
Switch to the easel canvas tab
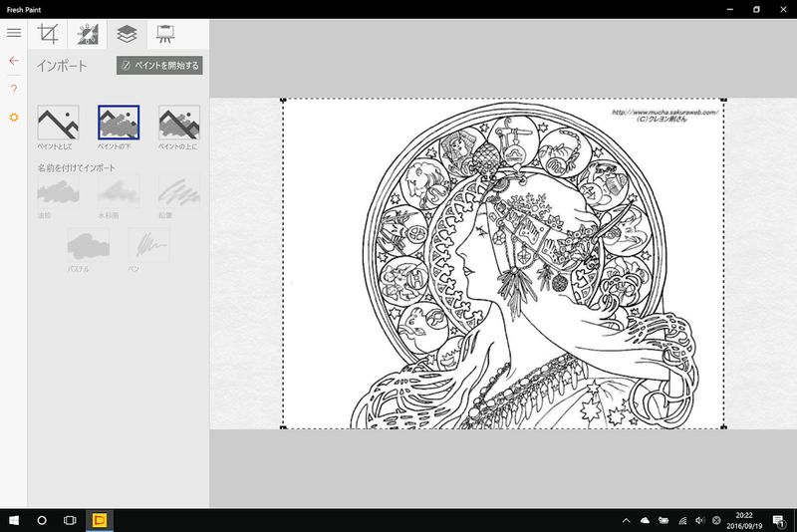[165, 34]
